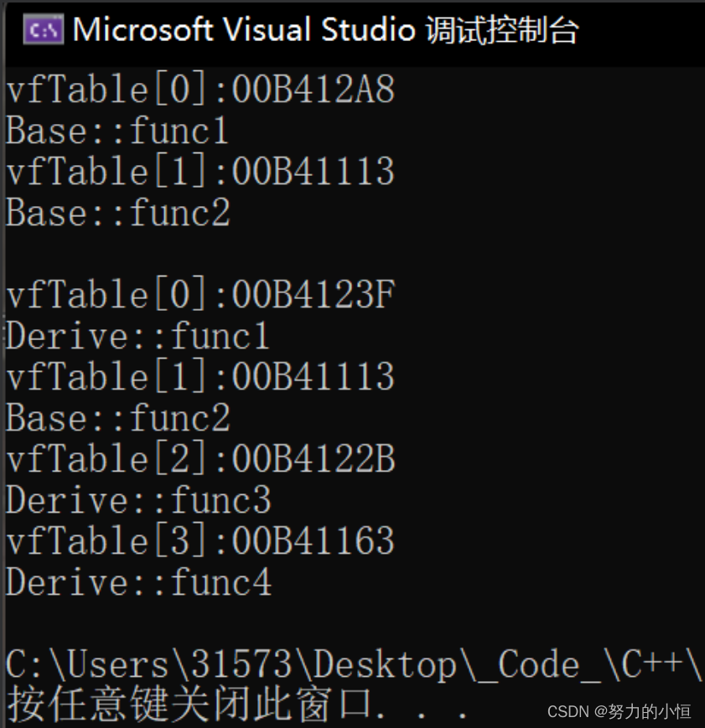Click the 调试控制台 text in title bar
705x728 pixels.
click(502, 30)
